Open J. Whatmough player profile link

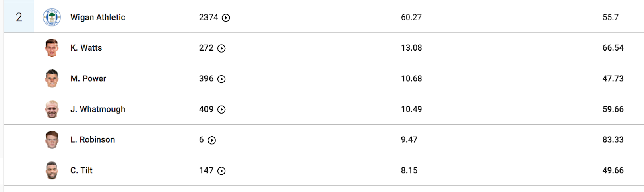98,109
